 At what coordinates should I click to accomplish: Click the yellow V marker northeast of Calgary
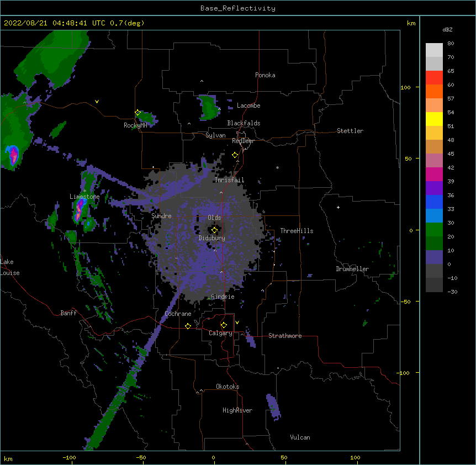coord(237,323)
